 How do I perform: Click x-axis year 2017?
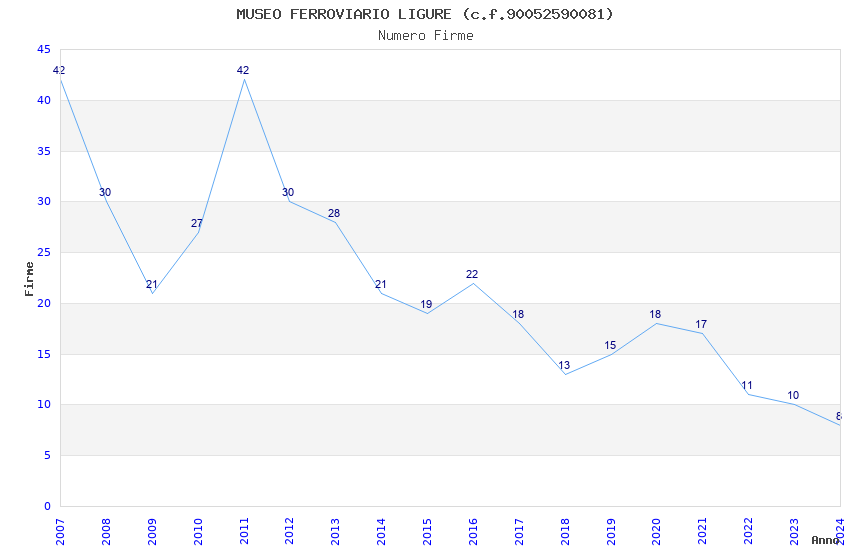(519, 532)
